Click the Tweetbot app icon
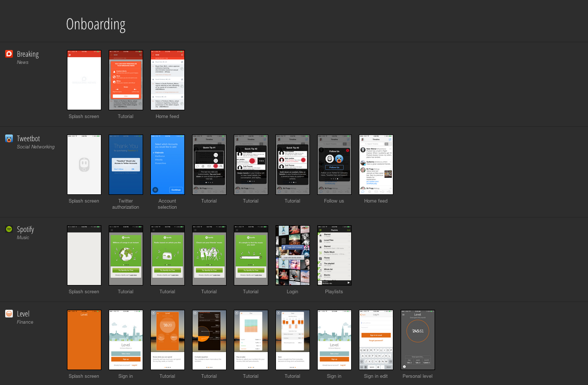The image size is (588, 385). pos(9,139)
